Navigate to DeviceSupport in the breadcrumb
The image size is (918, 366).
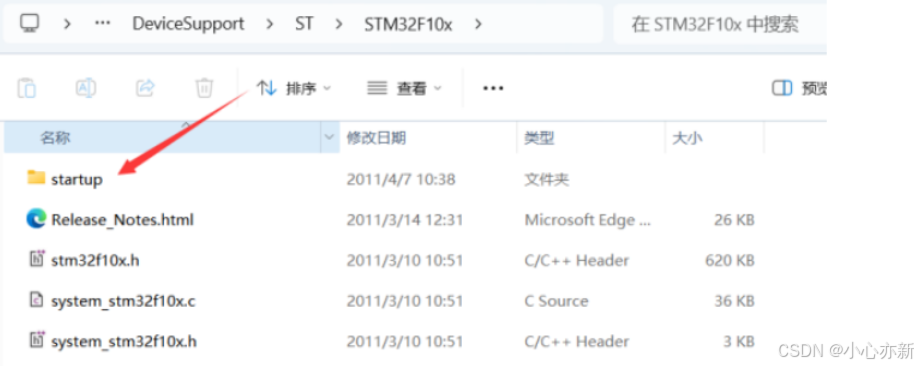pos(188,24)
